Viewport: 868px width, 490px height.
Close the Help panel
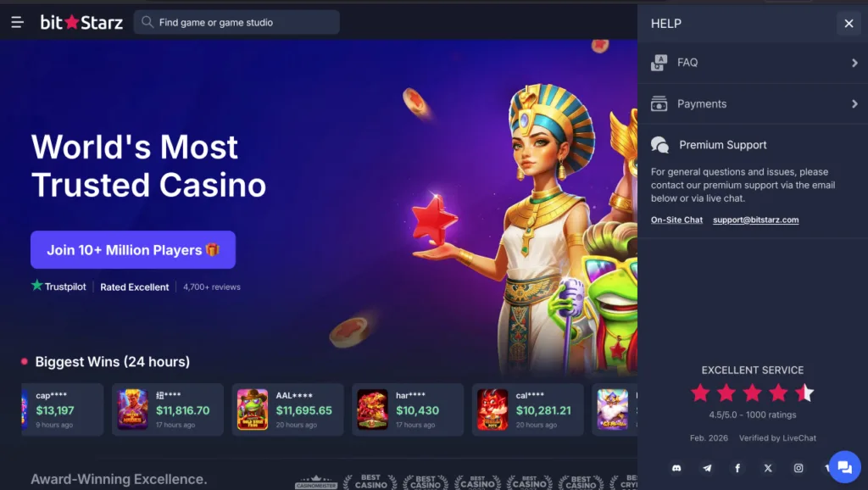coord(849,23)
